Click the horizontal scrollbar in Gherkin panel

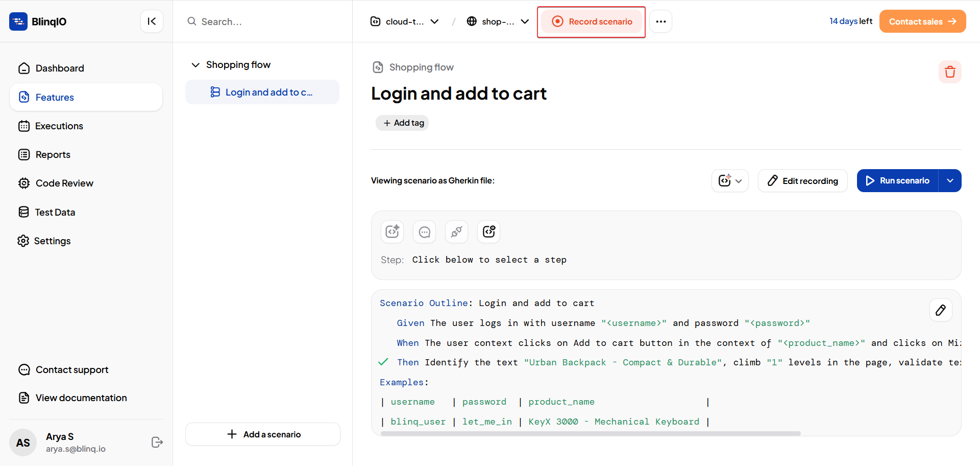point(591,433)
